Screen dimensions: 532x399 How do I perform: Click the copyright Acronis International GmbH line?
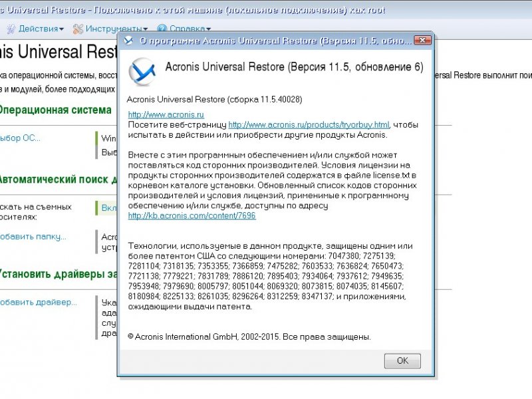tap(249, 337)
